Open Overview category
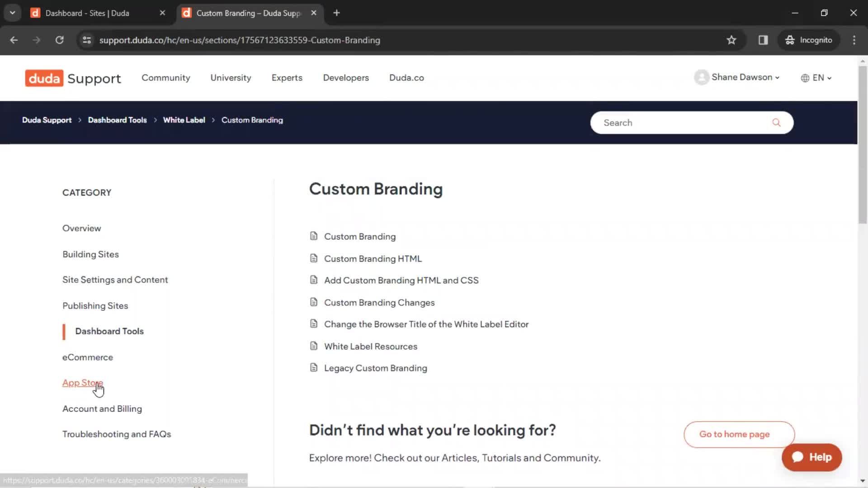Screen dimensions: 868x488 [x=82, y=228]
